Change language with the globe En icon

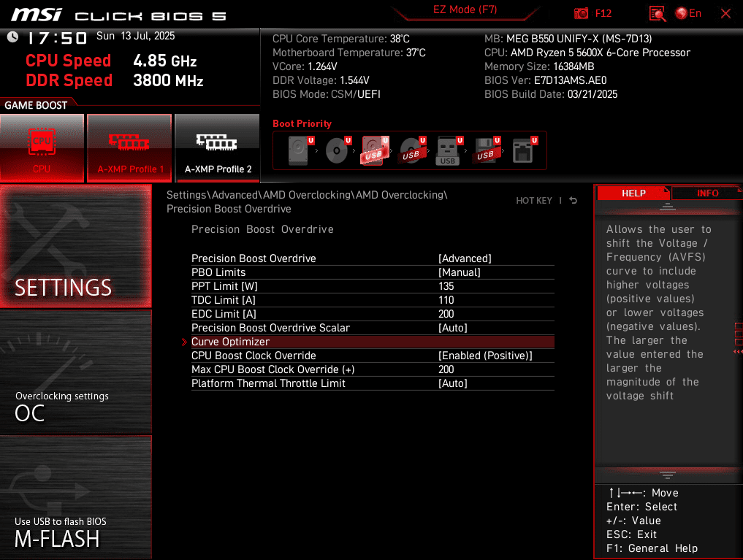(688, 13)
